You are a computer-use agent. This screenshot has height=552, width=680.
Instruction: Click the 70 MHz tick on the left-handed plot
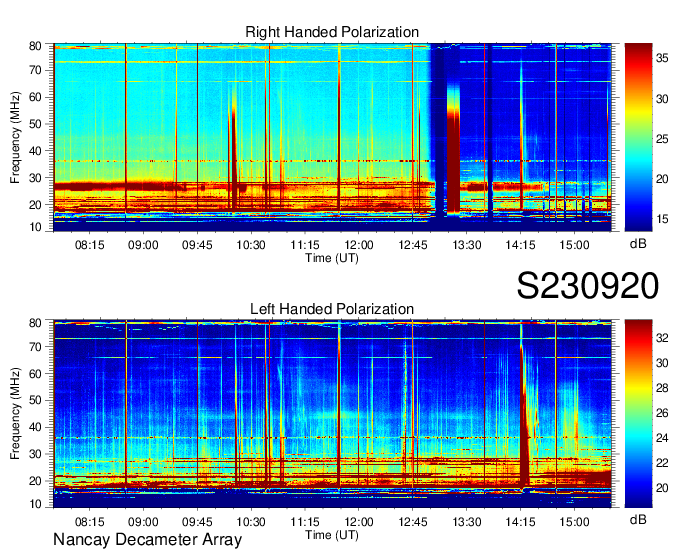click(x=35, y=347)
